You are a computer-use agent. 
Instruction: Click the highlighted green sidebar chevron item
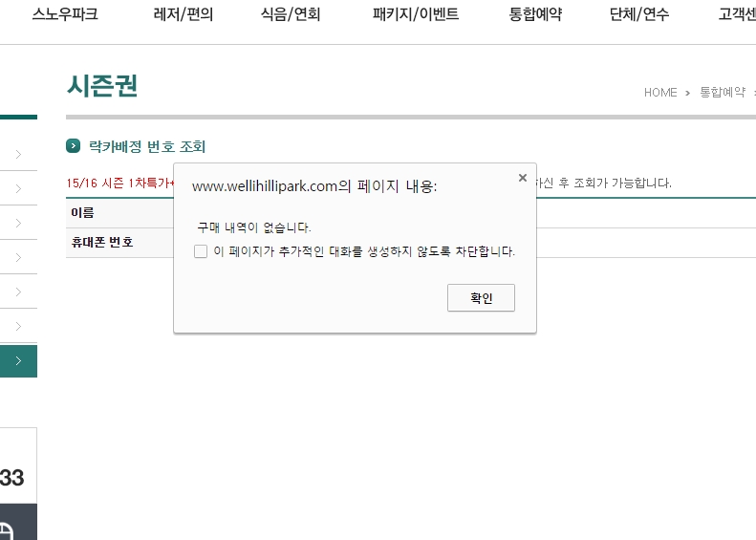18,361
